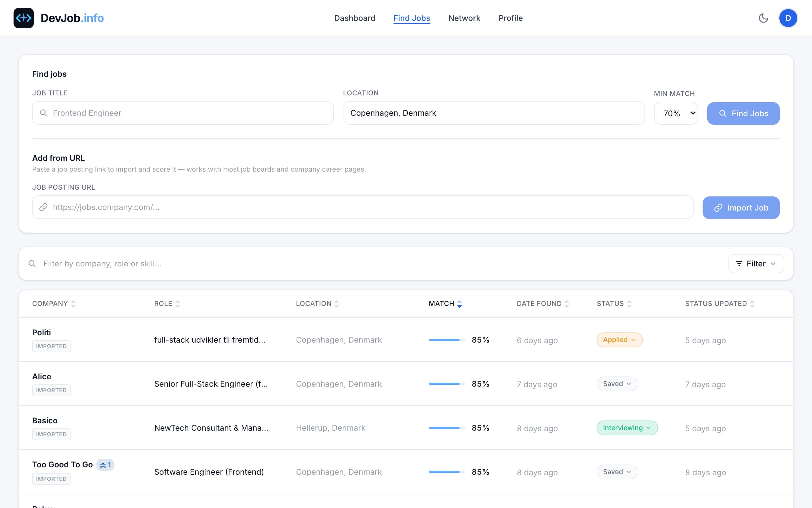This screenshot has width=812, height=508.
Task: Click Alice's date found '7 days ago'
Action: (537, 384)
